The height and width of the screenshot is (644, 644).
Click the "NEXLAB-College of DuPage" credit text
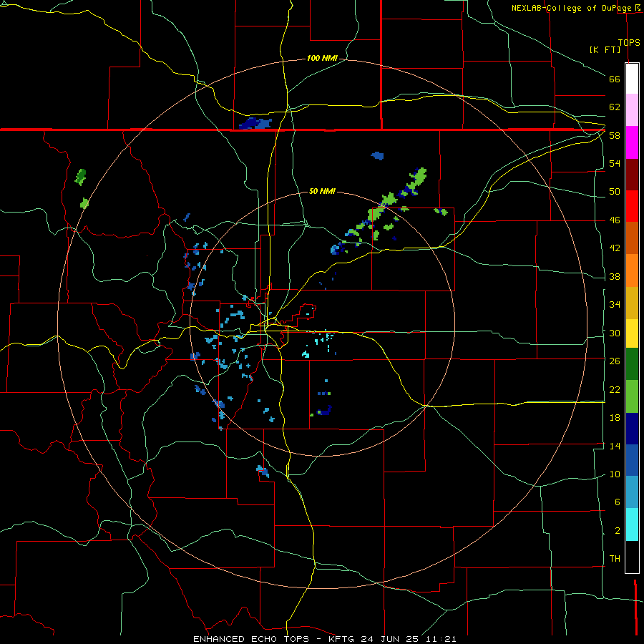572,8
